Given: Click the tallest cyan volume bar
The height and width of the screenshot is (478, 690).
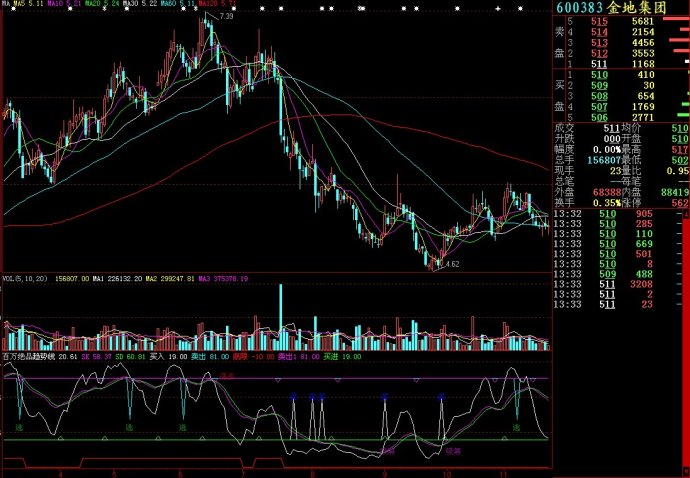Looking at the screenshot, I should point(281,317).
